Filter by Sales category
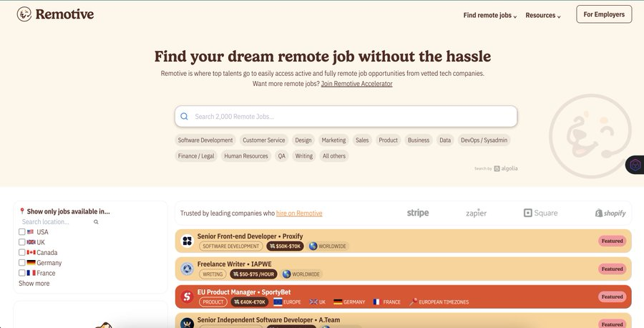The width and height of the screenshot is (644, 328). pyautogui.click(x=362, y=140)
